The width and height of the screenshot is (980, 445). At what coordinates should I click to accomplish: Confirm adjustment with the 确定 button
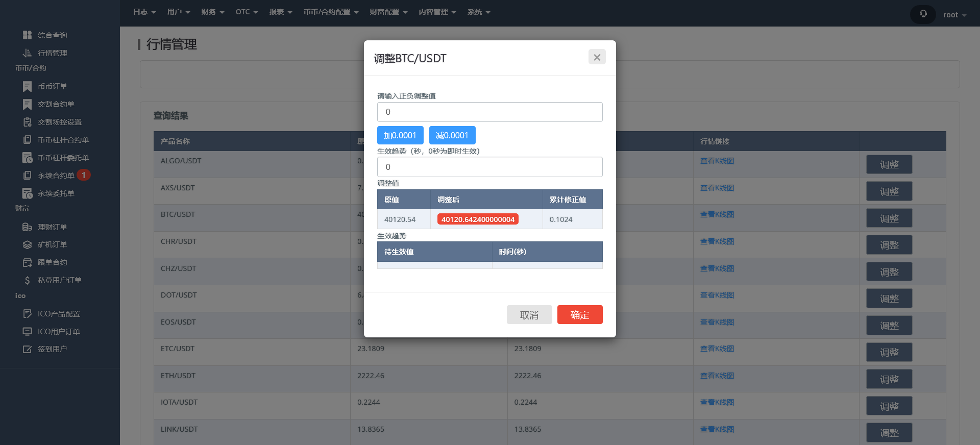[x=580, y=315]
